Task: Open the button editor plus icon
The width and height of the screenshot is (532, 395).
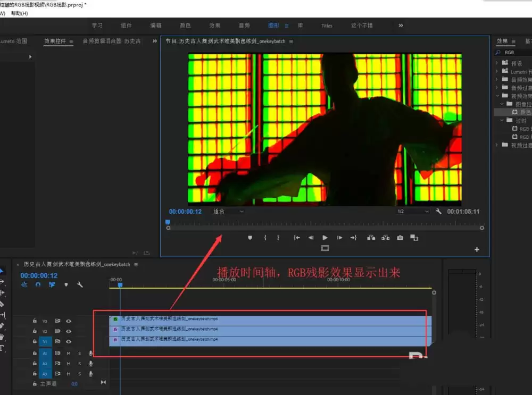Action: (477, 249)
